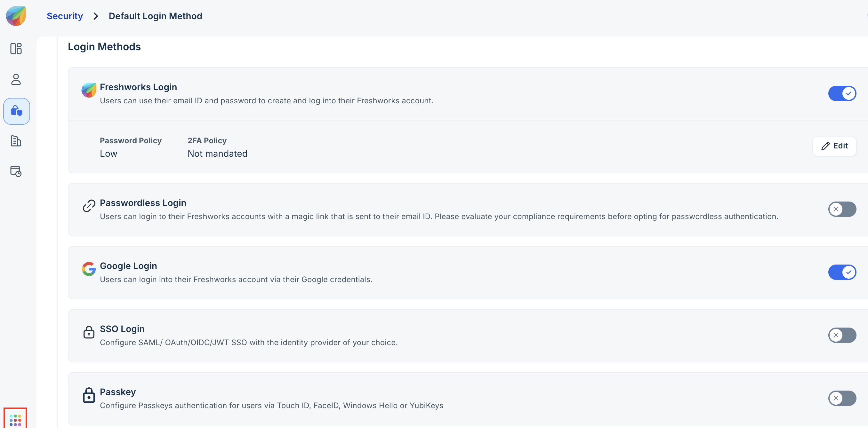Click the Passwordless Login link icon

tap(89, 206)
